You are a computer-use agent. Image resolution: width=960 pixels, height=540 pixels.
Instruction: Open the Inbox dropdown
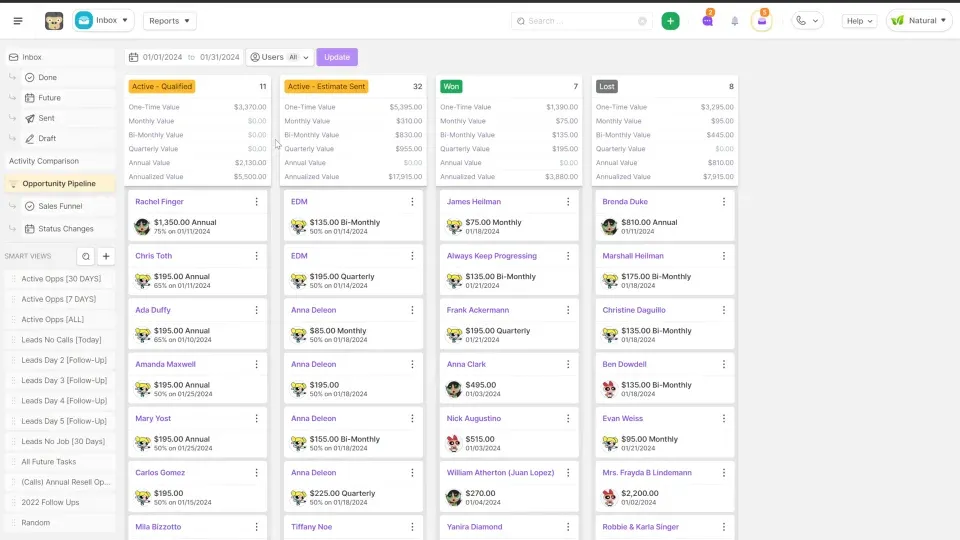click(x=104, y=20)
